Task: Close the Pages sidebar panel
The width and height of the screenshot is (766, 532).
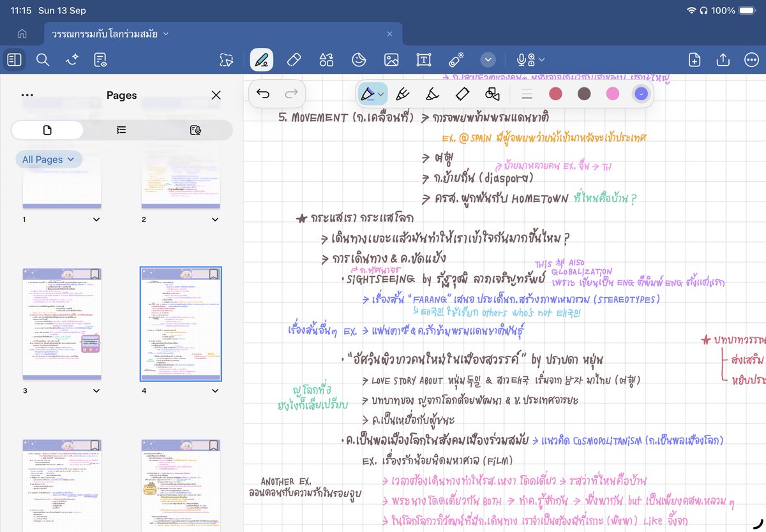Action: point(216,95)
